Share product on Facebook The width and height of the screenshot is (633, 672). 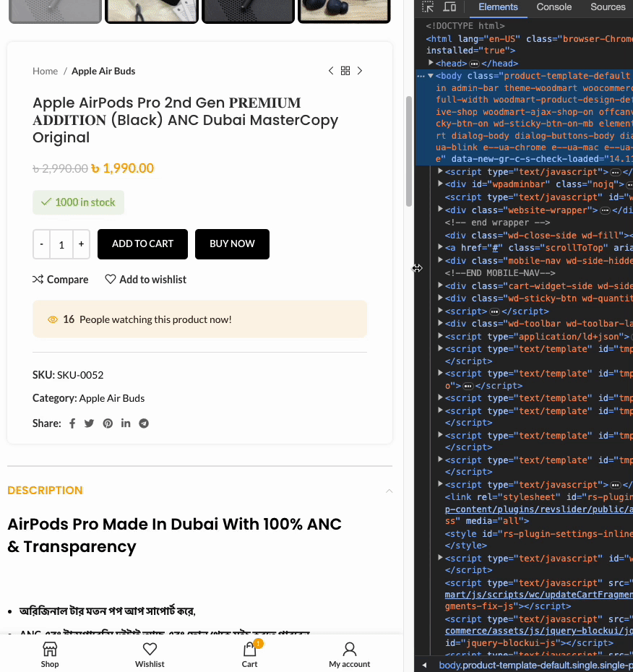pos(72,423)
